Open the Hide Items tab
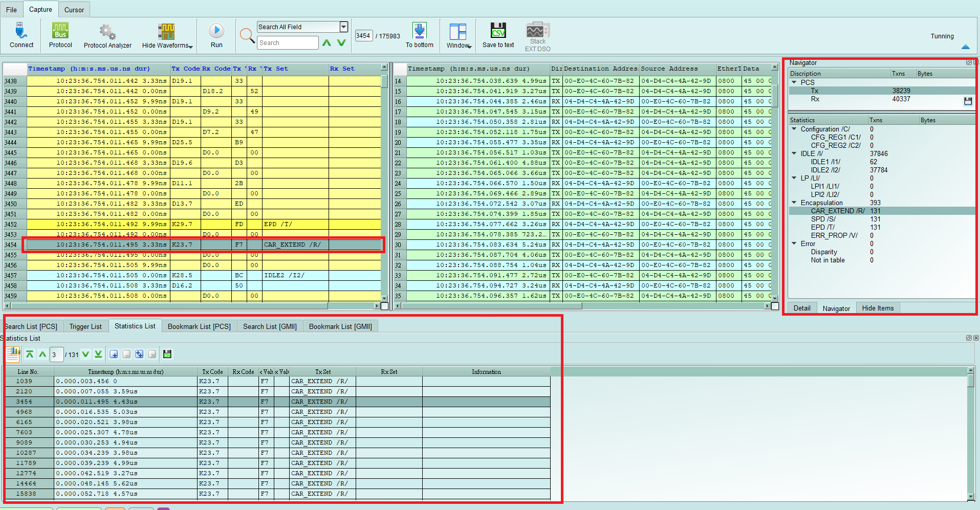Screen dimensions: 980x510 click(x=878, y=308)
